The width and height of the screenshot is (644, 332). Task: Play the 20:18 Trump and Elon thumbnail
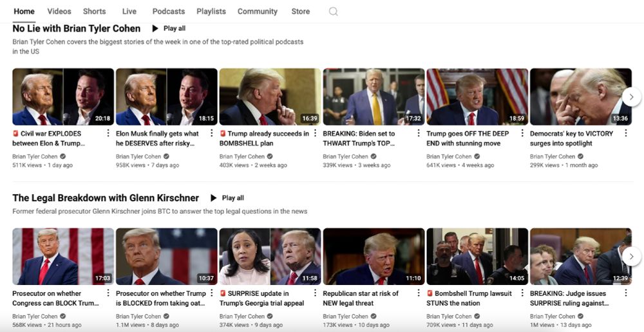pyautogui.click(x=63, y=97)
